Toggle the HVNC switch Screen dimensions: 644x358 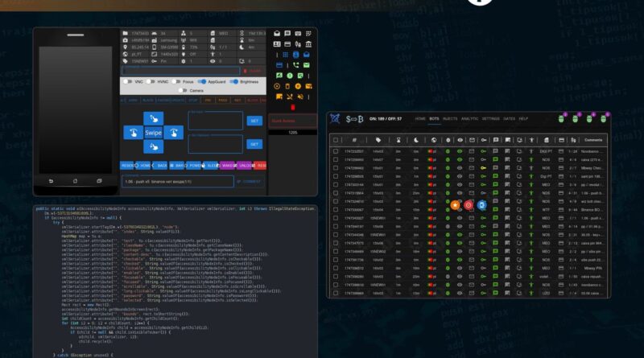[x=151, y=82]
